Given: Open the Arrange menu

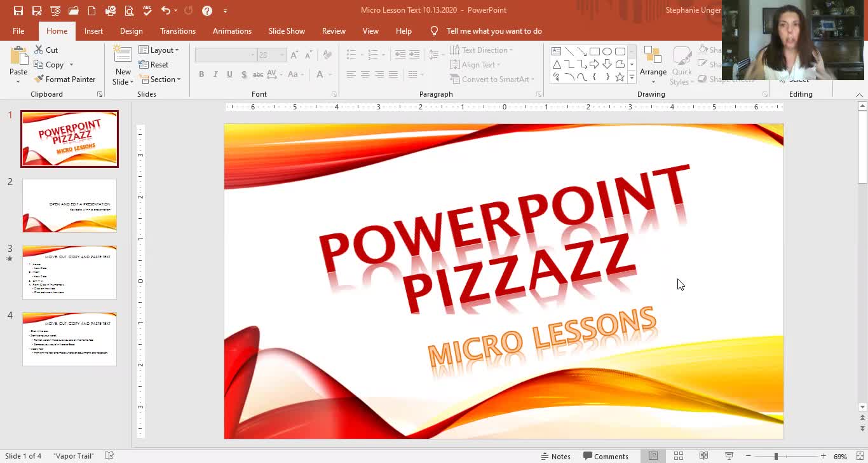Looking at the screenshot, I should pyautogui.click(x=653, y=65).
